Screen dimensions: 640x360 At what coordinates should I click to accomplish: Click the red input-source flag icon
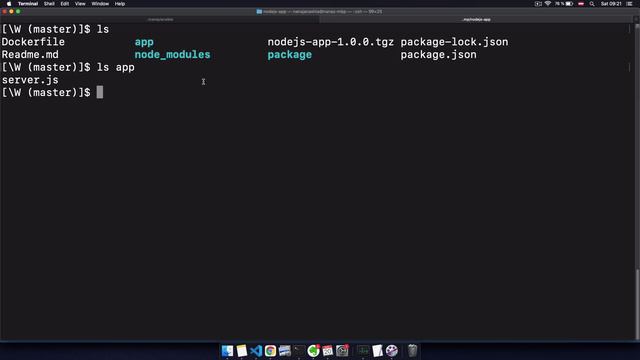click(581, 4)
